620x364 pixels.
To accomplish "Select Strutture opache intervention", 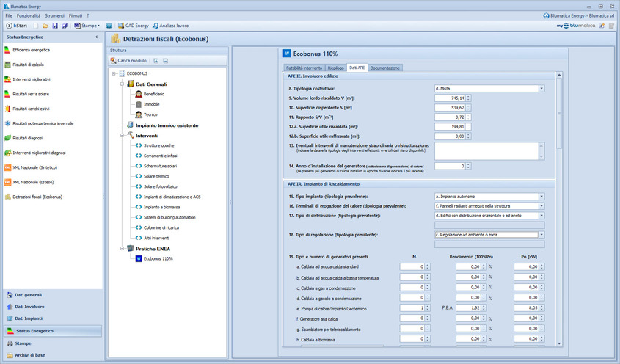I will (158, 145).
